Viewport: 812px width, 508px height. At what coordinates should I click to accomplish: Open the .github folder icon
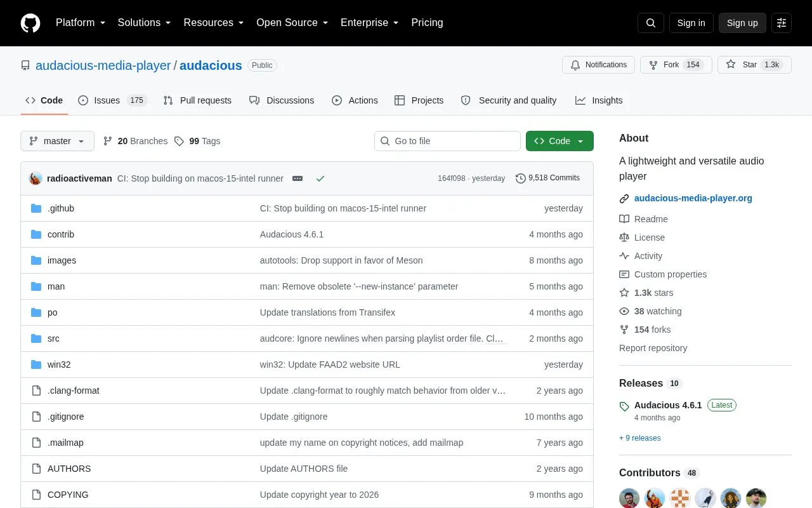click(36, 208)
